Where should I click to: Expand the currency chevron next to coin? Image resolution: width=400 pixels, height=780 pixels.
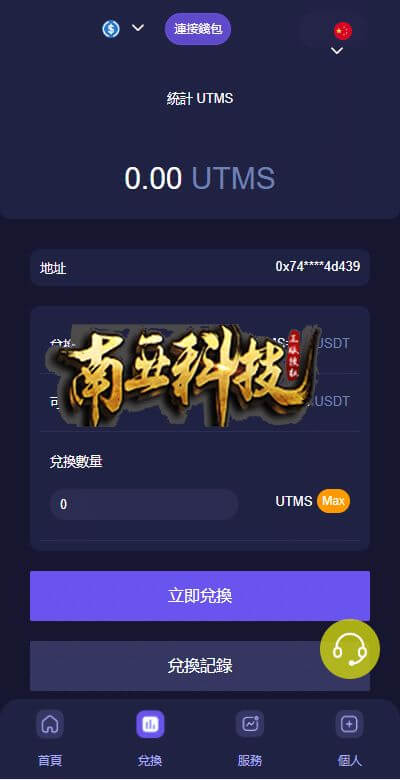pos(138,27)
